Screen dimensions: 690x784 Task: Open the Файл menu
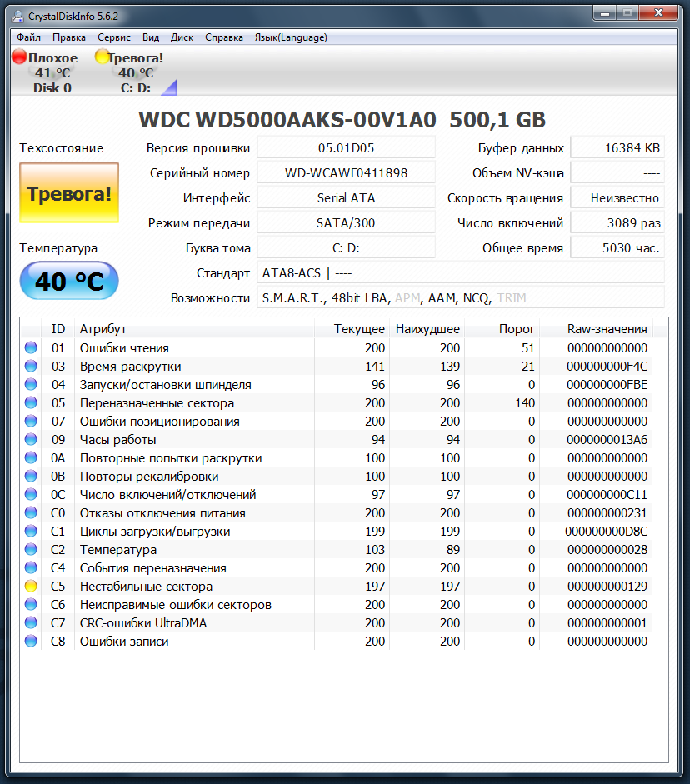pos(28,37)
